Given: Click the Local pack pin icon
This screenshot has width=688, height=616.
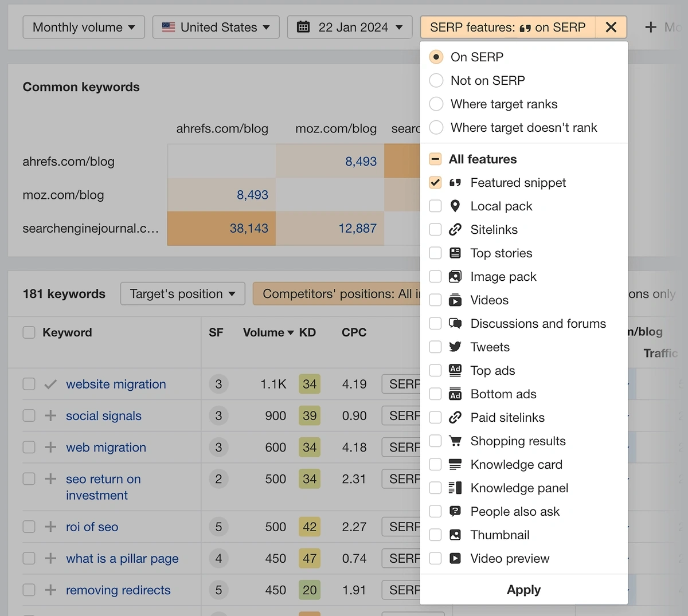Looking at the screenshot, I should click(x=455, y=206).
